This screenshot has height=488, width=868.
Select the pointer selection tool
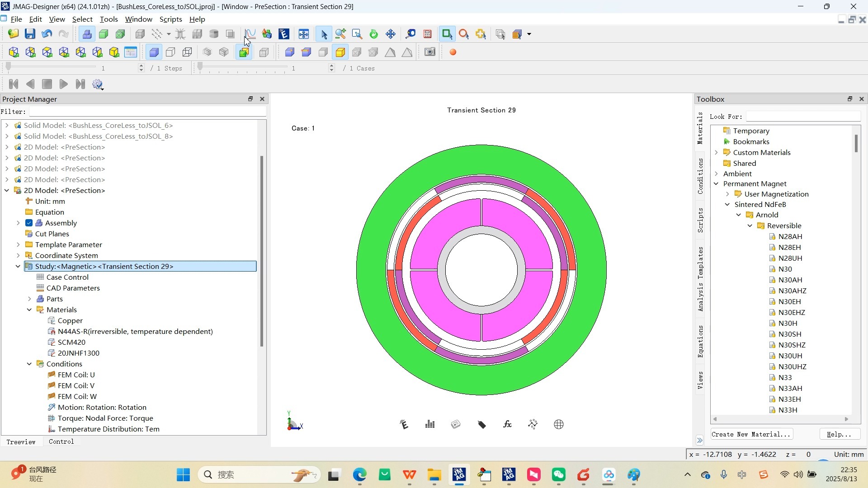[x=324, y=34]
